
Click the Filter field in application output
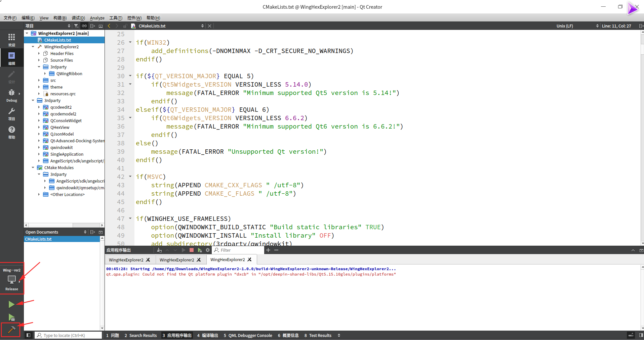[x=239, y=250]
